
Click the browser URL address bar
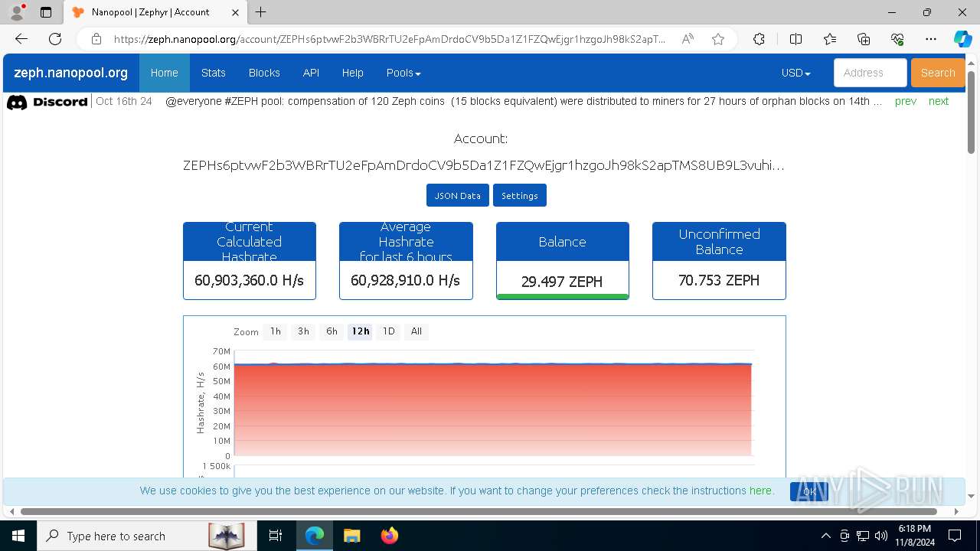pyautogui.click(x=390, y=39)
